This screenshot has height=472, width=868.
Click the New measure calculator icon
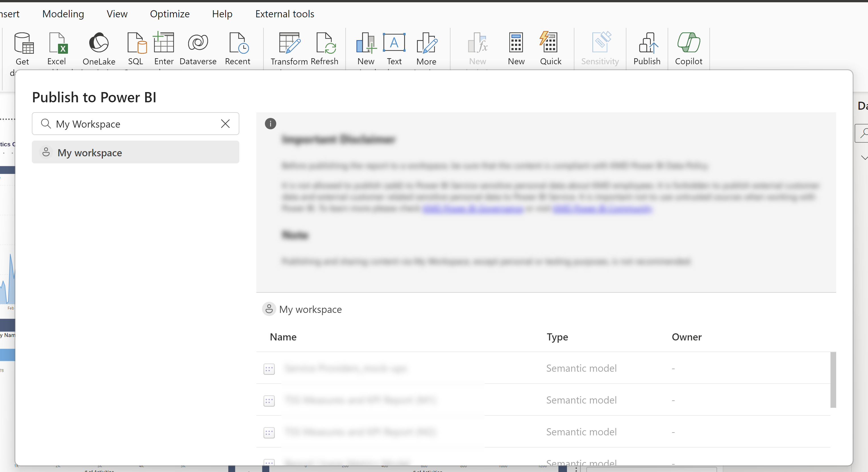tap(516, 42)
